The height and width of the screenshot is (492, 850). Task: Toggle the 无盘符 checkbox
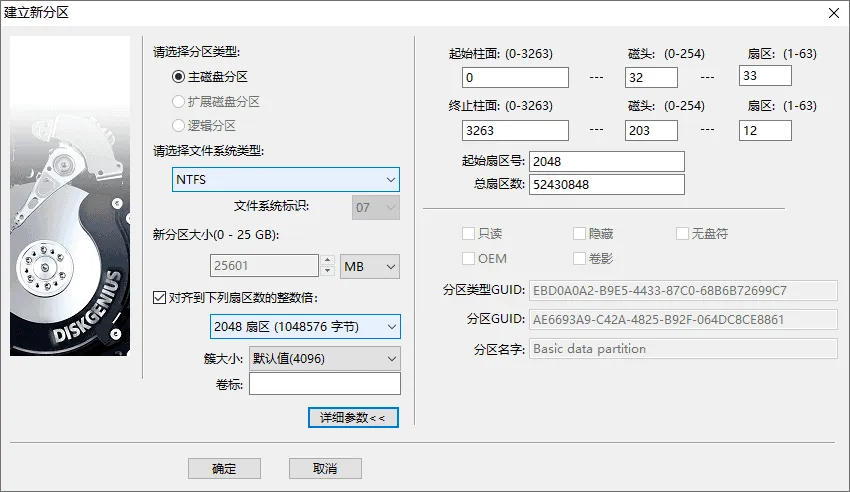click(682, 234)
